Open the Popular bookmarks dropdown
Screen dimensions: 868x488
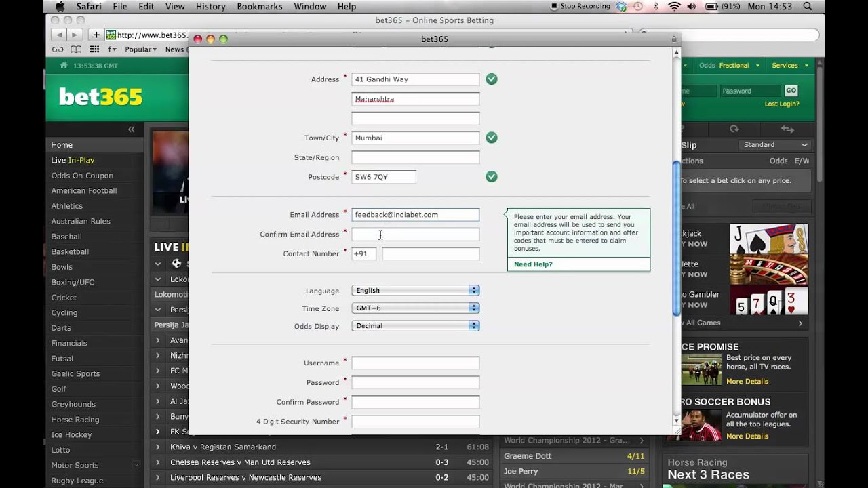[141, 49]
